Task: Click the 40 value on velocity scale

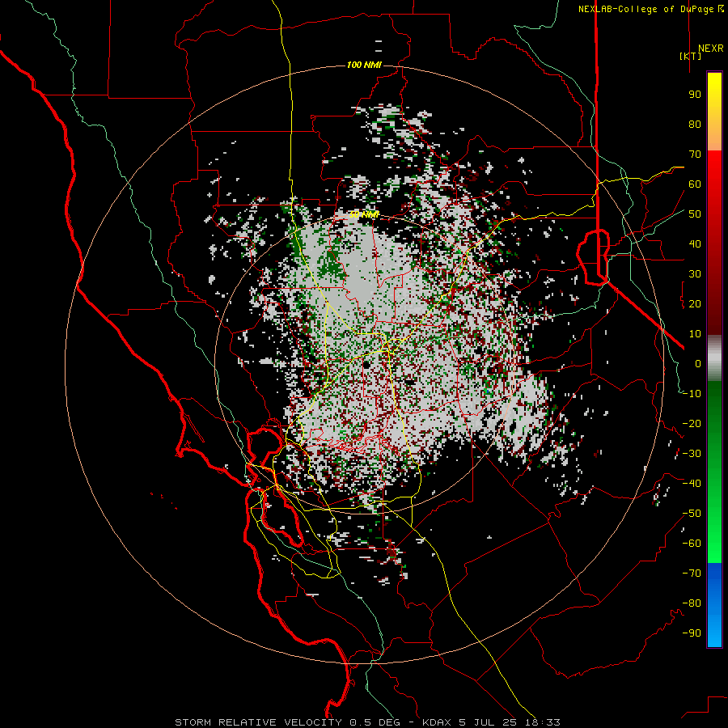Action: tap(695, 244)
